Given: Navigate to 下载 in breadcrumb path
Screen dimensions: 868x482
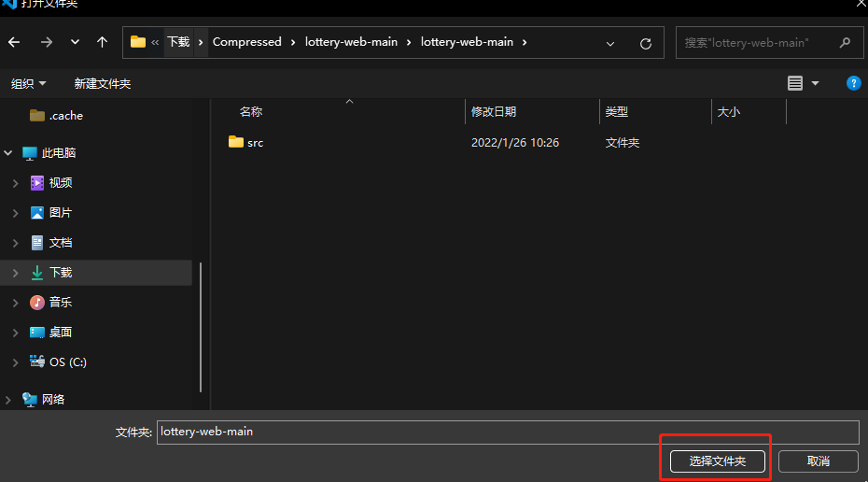Looking at the screenshot, I should click(x=178, y=42).
